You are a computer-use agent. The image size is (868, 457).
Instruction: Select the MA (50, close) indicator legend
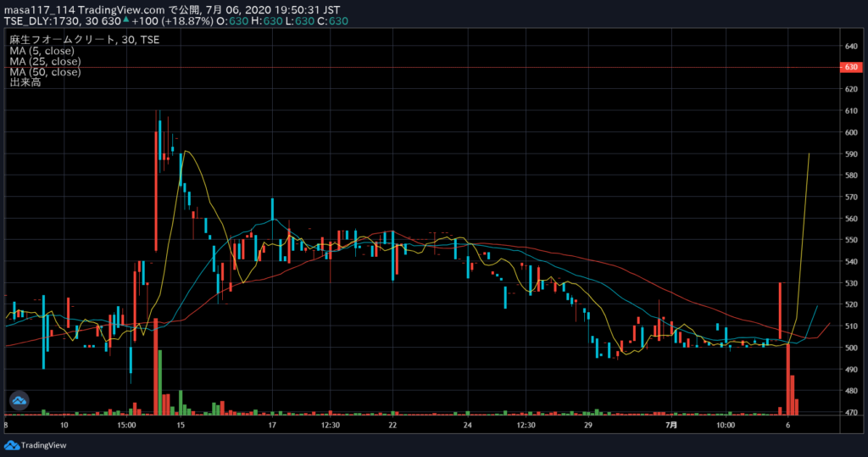(x=45, y=71)
